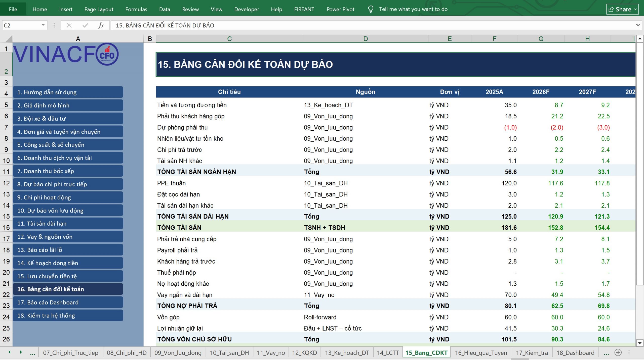Click the title '15. BẢNG CÂN ĐỐI KẾ TOÁN DỰ BÁO'
The height and width of the screenshot is (360, 644).
click(x=245, y=64)
